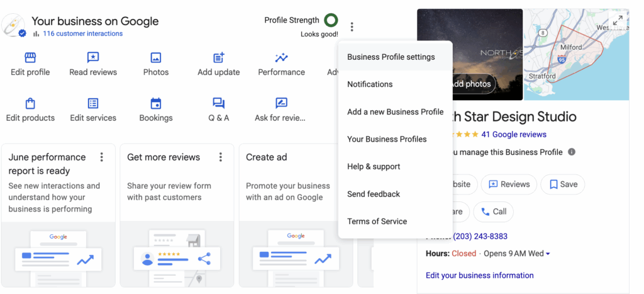Select Business Profile settings menu item
This screenshot has height=294, width=644.
point(395,57)
